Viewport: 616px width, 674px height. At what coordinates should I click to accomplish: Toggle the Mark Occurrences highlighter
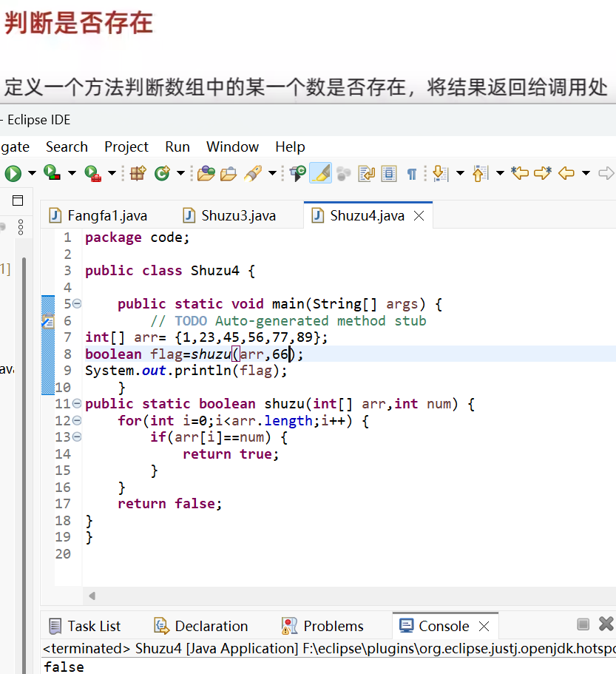pyautogui.click(x=320, y=173)
